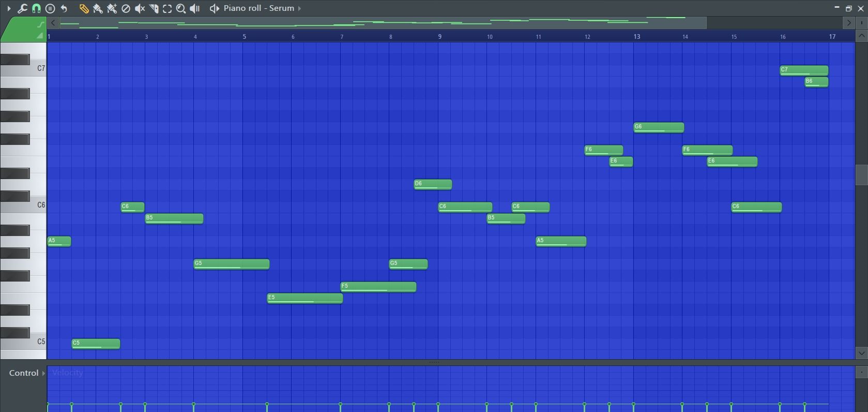Click the minimap scroll right arrow
Image resolution: width=868 pixels, height=412 pixels.
click(848, 23)
